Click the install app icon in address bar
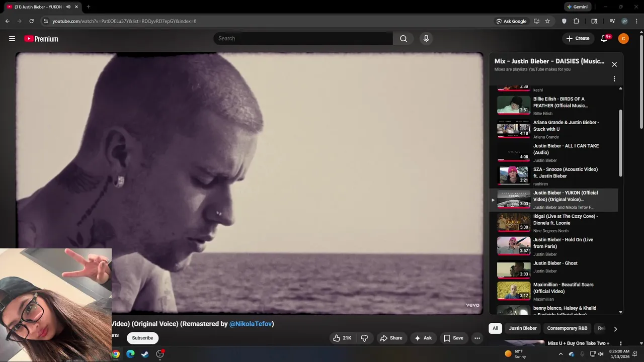The width and height of the screenshot is (644, 362). click(536, 21)
